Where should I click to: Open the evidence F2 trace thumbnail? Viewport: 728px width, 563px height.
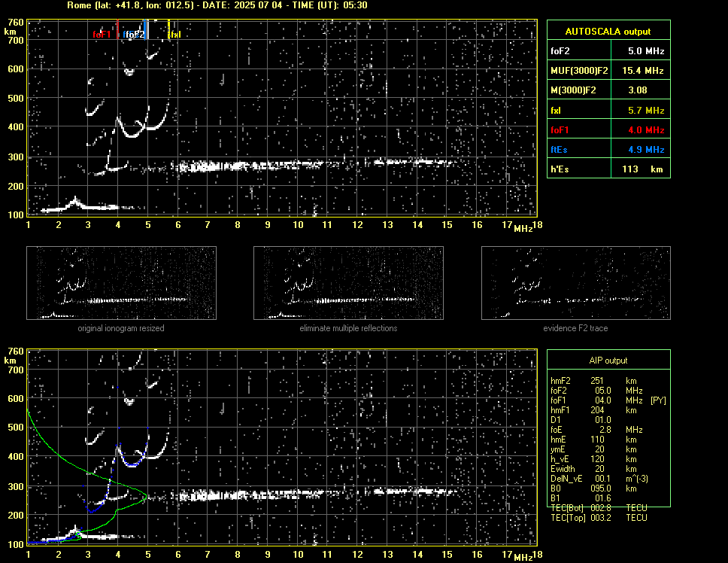(576, 283)
